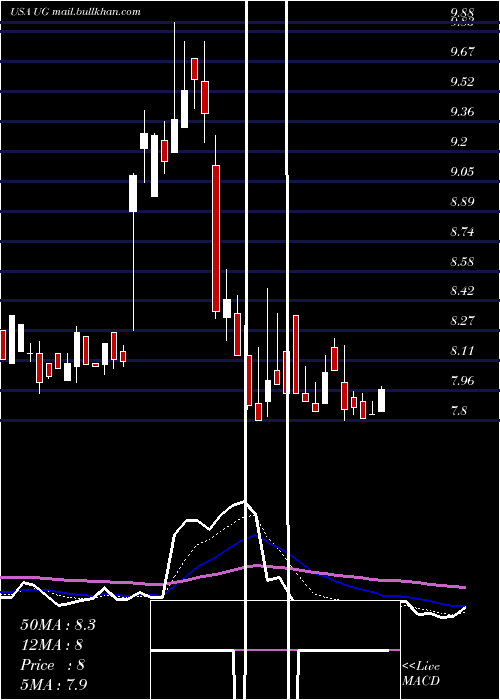This screenshot has width=500, height=700.
Task: Select the 9.67 price axis label
Action: point(462,52)
